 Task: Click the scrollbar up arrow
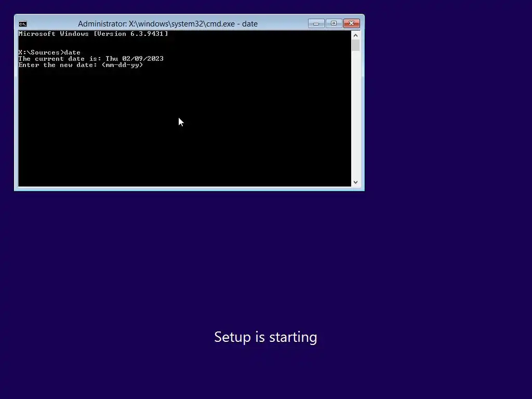coord(355,35)
